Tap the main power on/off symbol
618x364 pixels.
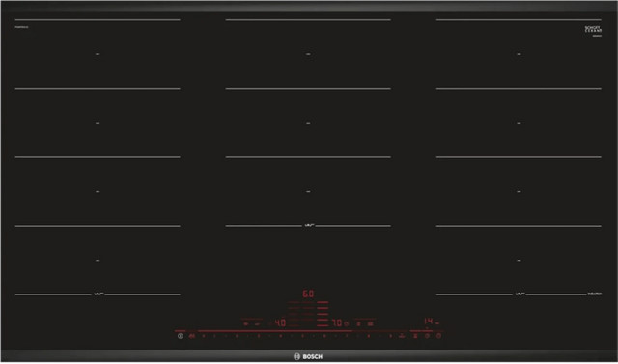[x=181, y=336]
